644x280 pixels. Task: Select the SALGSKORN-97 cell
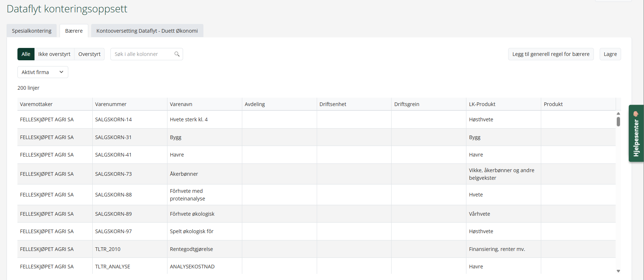point(130,231)
